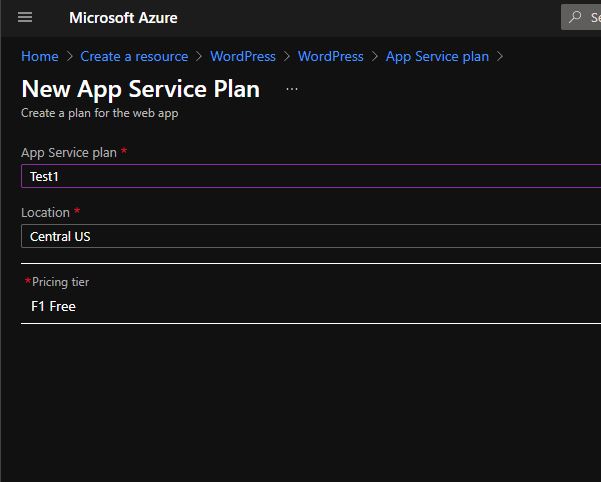601x482 pixels.
Task: Click the New App Service Plan heading
Action: click(141, 89)
